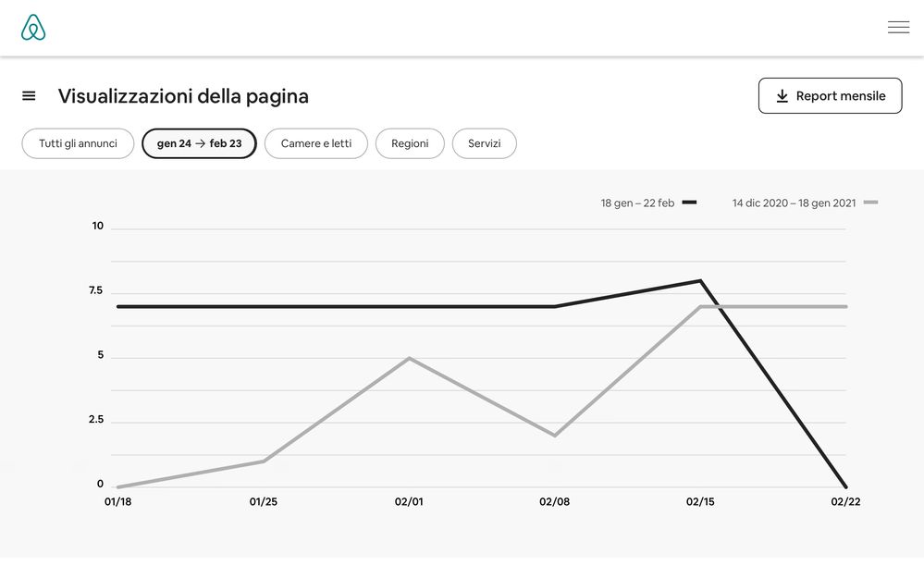Open the top-right hamburger menu
924x578 pixels.
[x=898, y=28]
